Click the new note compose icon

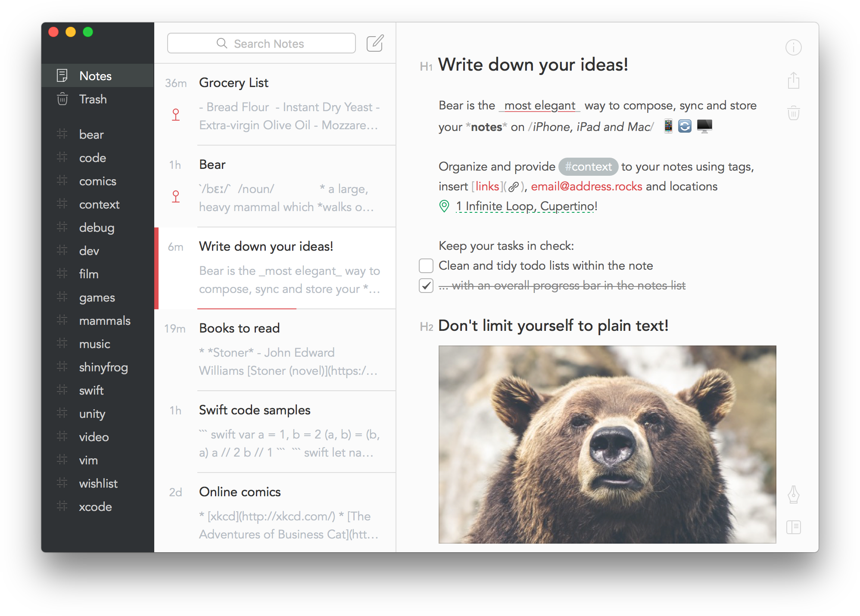click(376, 44)
